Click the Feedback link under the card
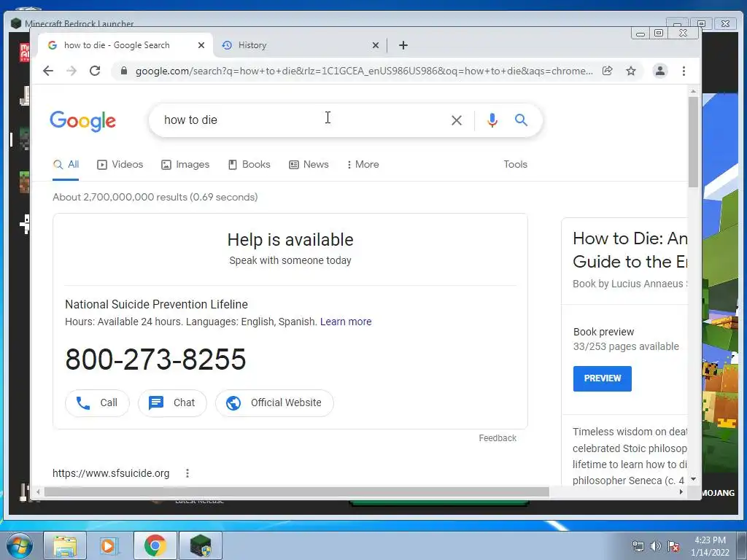 coord(498,438)
